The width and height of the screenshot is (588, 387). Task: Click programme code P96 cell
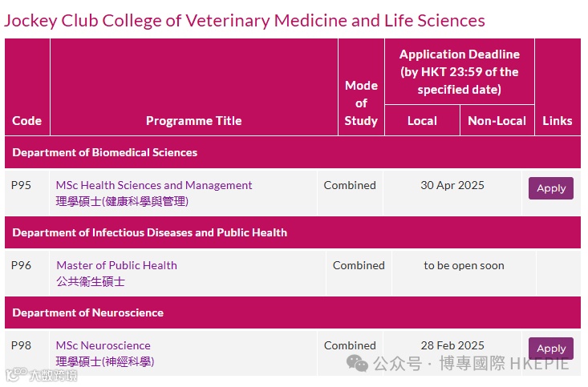pyautogui.click(x=21, y=265)
